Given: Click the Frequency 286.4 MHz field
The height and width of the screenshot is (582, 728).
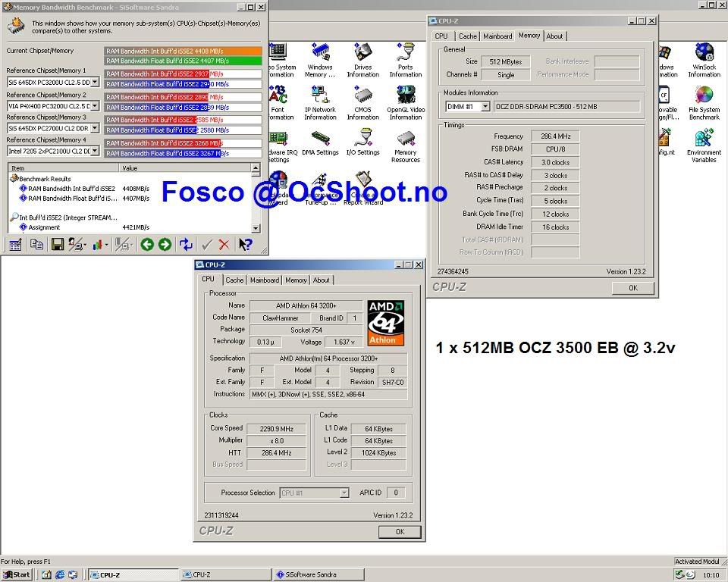Looking at the screenshot, I should (555, 136).
